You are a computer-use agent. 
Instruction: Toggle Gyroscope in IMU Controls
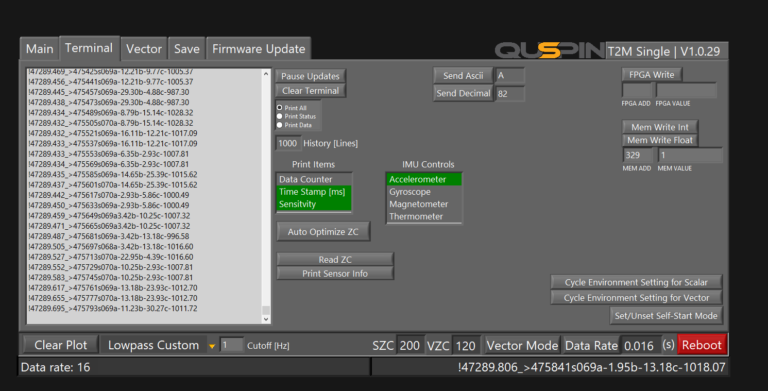pyautogui.click(x=424, y=192)
